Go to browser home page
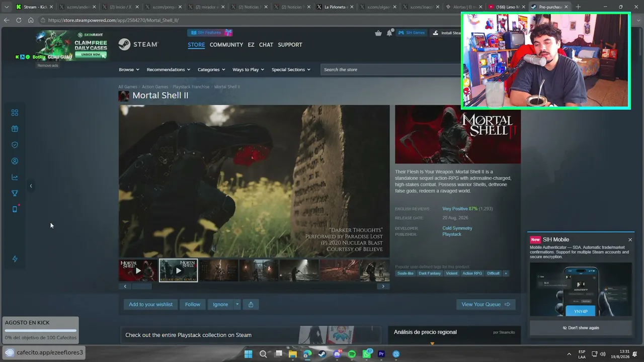The width and height of the screenshot is (644, 362). pyautogui.click(x=31, y=20)
